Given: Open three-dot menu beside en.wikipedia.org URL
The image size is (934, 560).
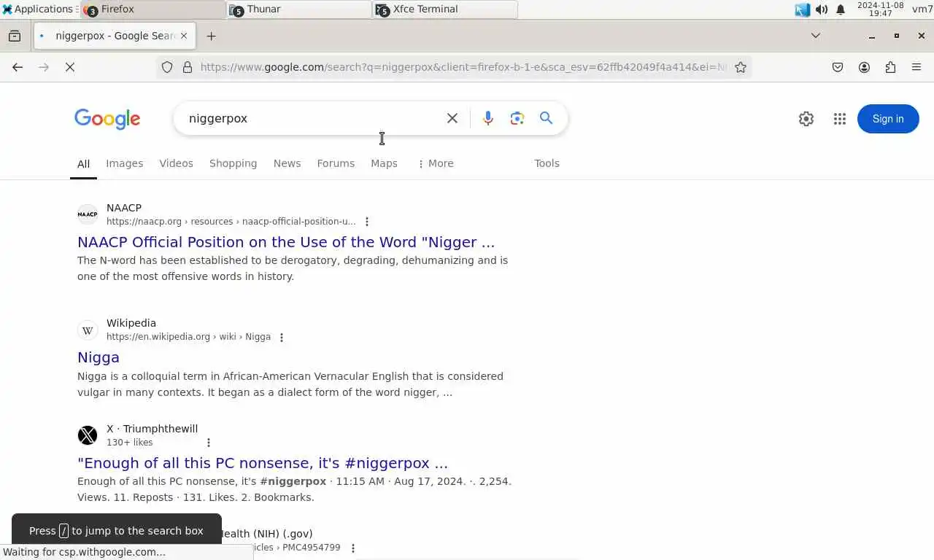Looking at the screenshot, I should click(x=282, y=337).
